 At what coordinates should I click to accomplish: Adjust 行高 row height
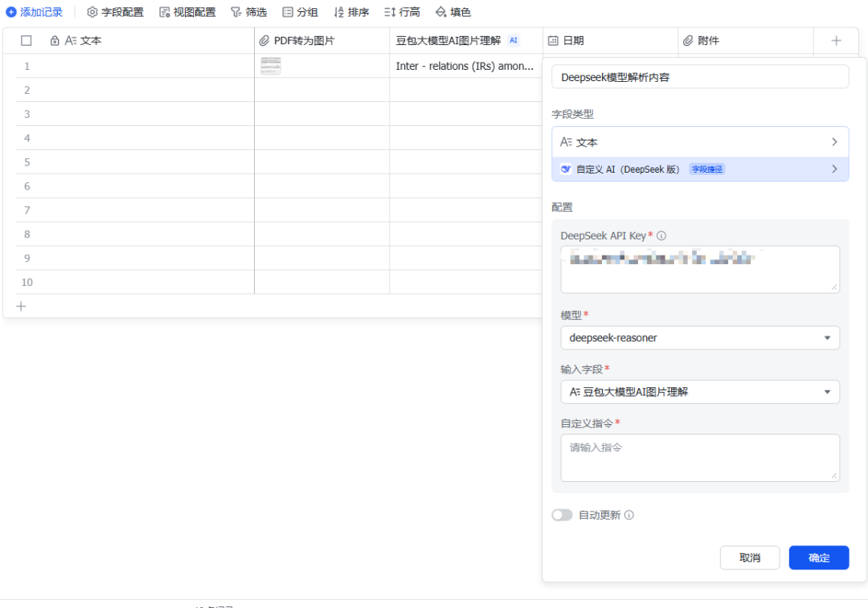pos(403,11)
